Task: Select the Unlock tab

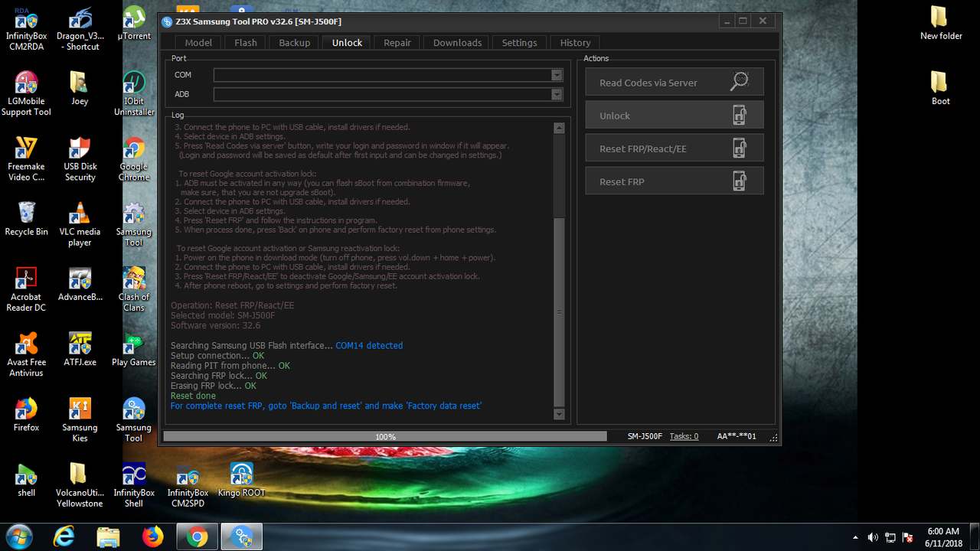Action: pos(347,43)
